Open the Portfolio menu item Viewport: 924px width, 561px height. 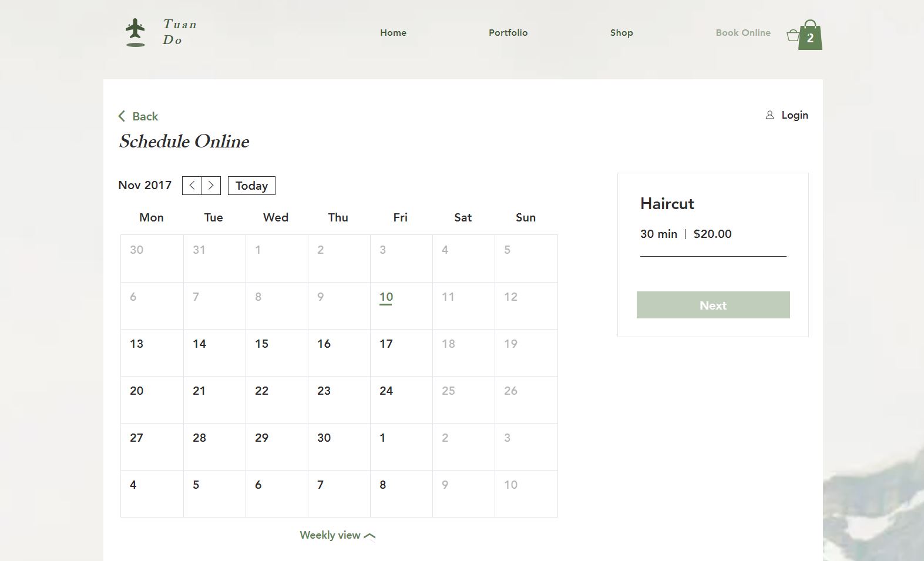[508, 33]
